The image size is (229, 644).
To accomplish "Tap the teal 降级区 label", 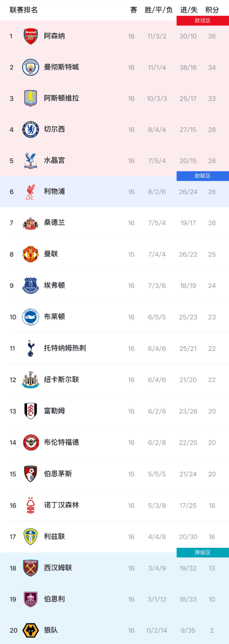I will (203, 553).
